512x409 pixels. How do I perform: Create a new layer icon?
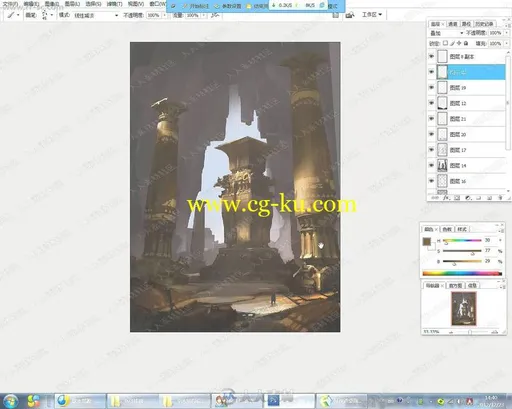pos(489,198)
